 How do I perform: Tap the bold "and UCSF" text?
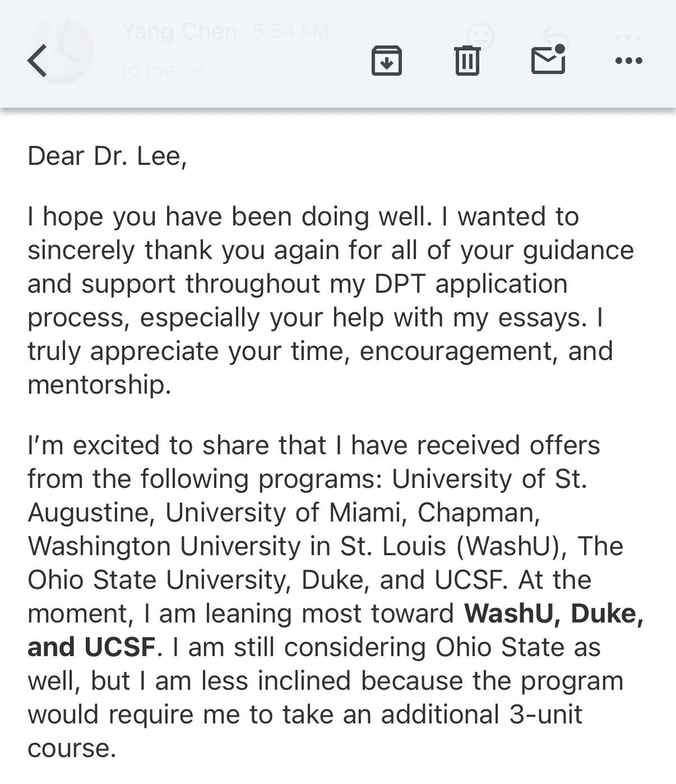click(x=91, y=647)
